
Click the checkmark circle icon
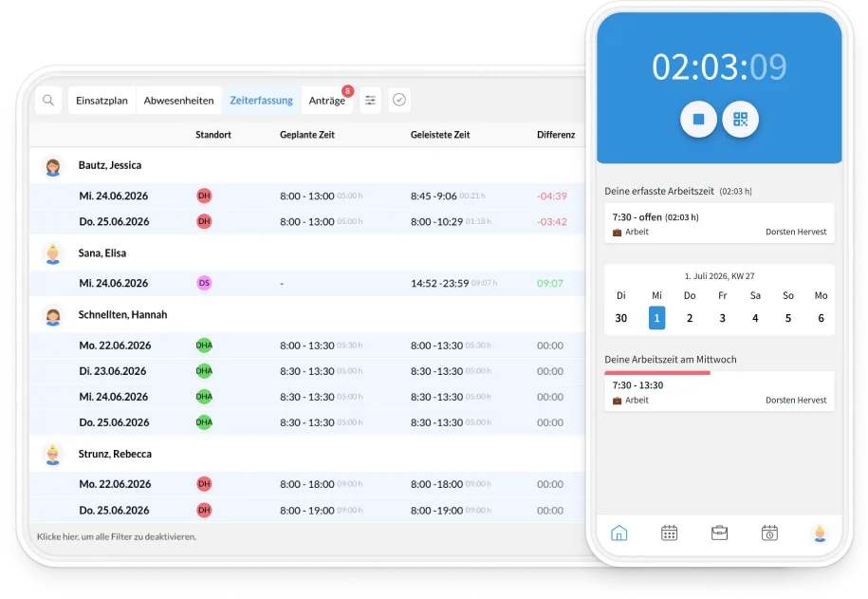[x=399, y=100]
